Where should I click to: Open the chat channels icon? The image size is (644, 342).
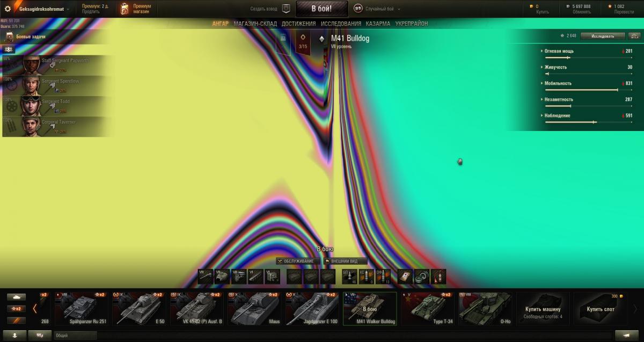click(40, 335)
